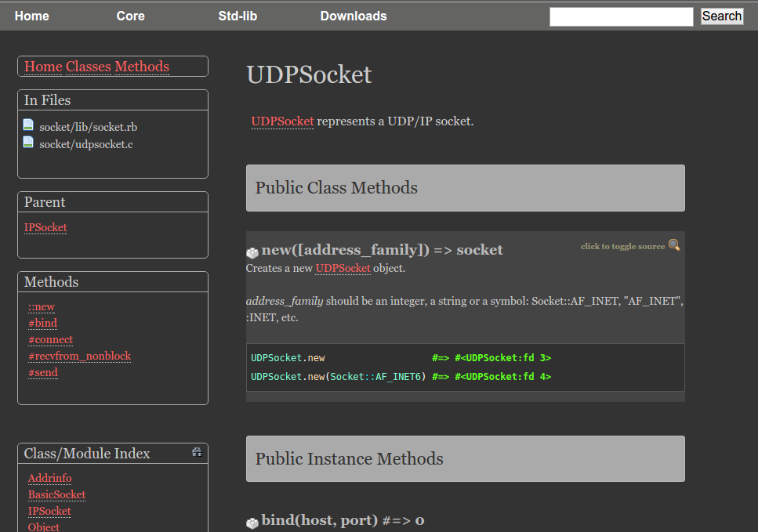Click the brick icon beside the new method

252,252
